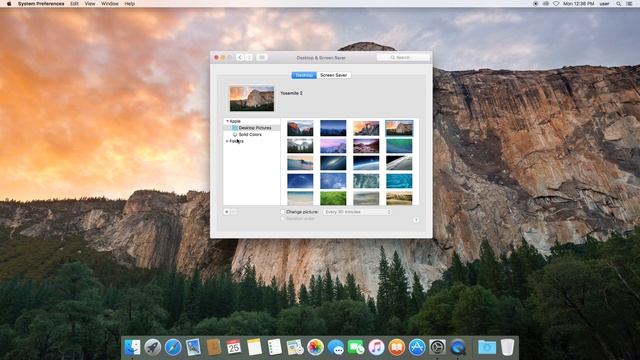Viewport: 640px width, 360px height.
Task: Open System Preferences gear in dock
Action: tap(437, 347)
